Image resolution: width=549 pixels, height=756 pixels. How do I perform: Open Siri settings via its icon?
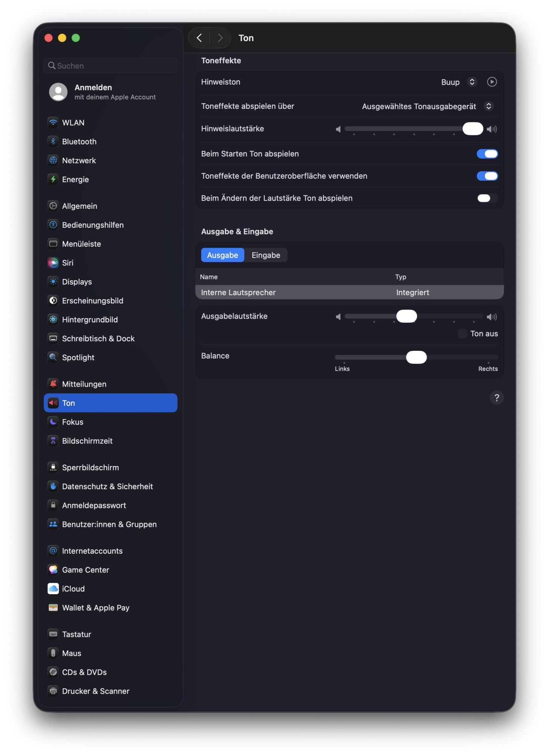point(53,263)
